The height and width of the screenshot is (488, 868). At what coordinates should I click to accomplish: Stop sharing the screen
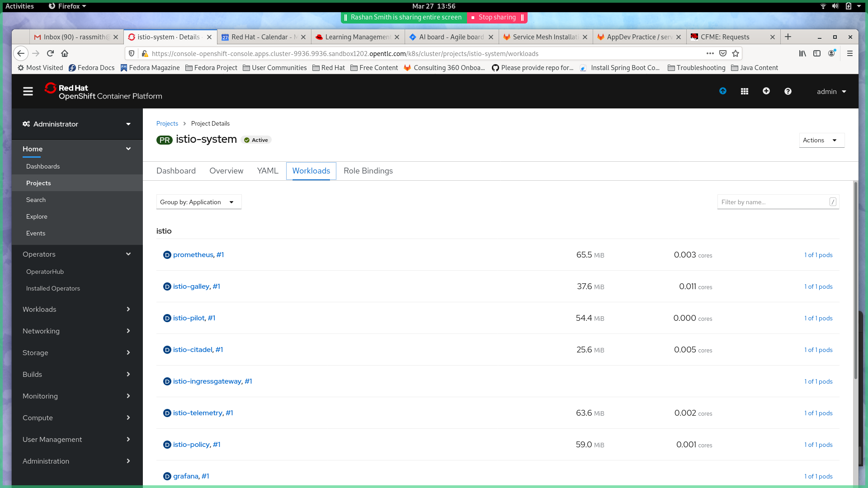[x=496, y=17]
